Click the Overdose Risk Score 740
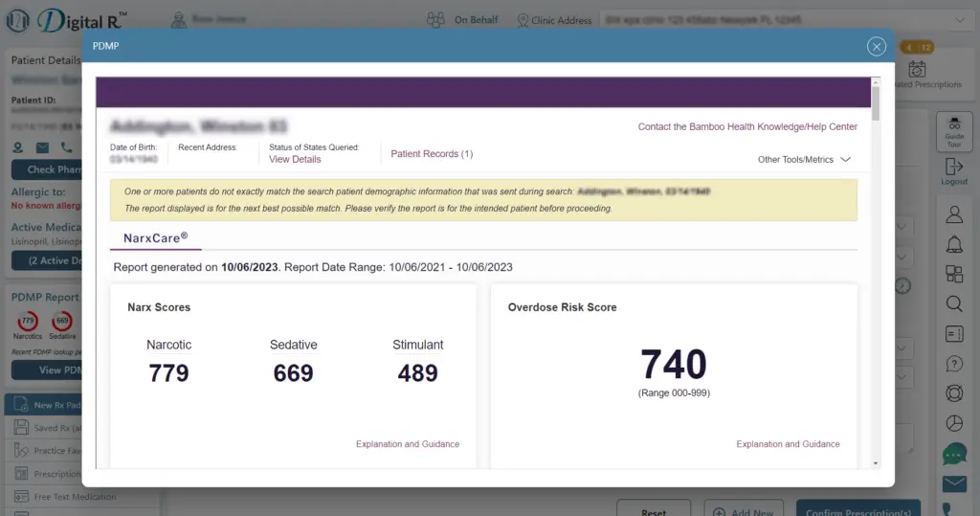Image resolution: width=980 pixels, height=516 pixels. pyautogui.click(x=674, y=364)
